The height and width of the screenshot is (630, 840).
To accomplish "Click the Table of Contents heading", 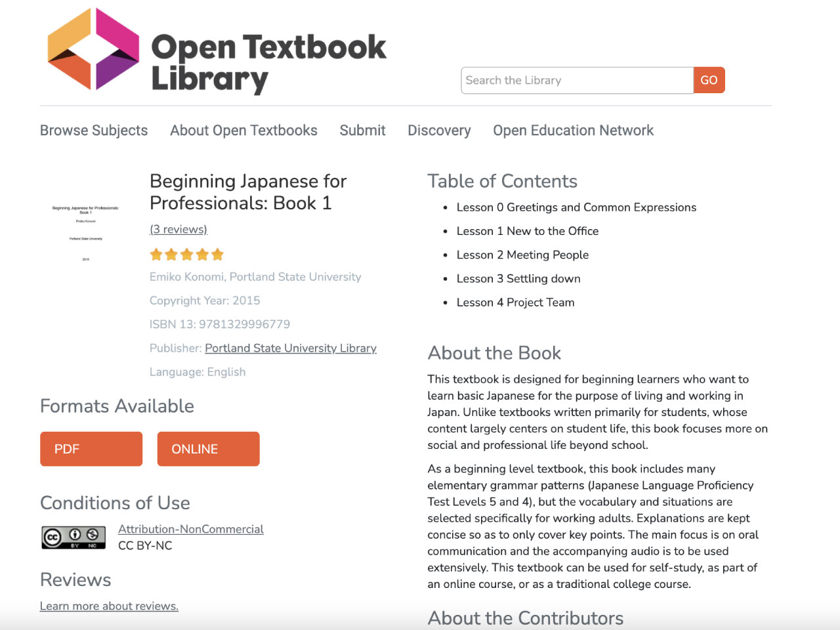I will [502, 181].
